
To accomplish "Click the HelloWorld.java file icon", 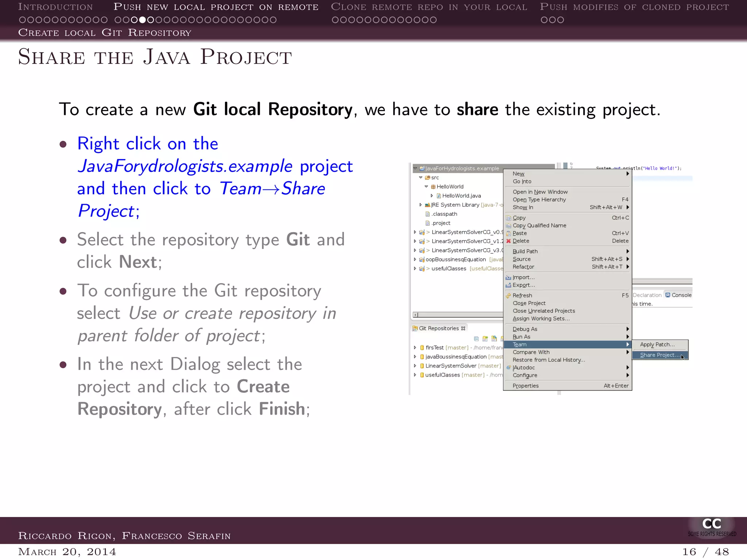I will (439, 196).
